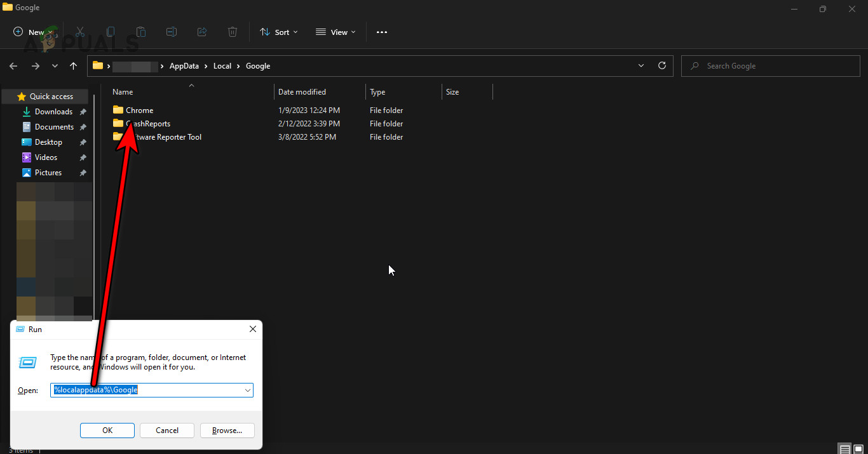Open the See more ellipsis menu
This screenshot has width=868, height=454.
pos(382,32)
